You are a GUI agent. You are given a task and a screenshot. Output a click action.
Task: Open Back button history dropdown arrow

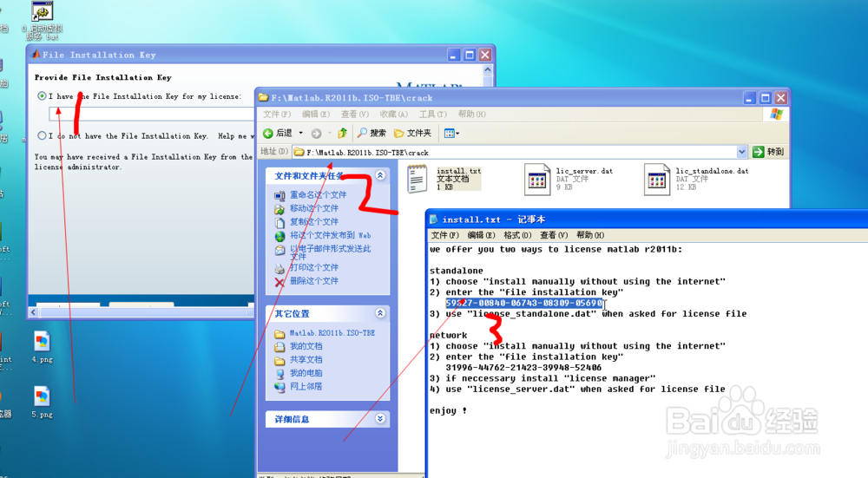coord(301,134)
